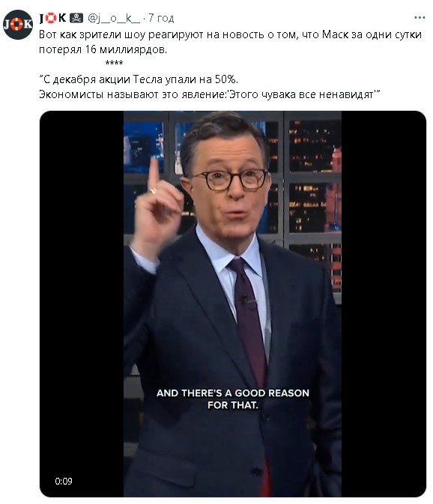Image resolution: width=433 pixels, height=504 pixels.
Task: Click the "AND THERE'S A GOOD REASON" caption
Action: tap(233, 392)
